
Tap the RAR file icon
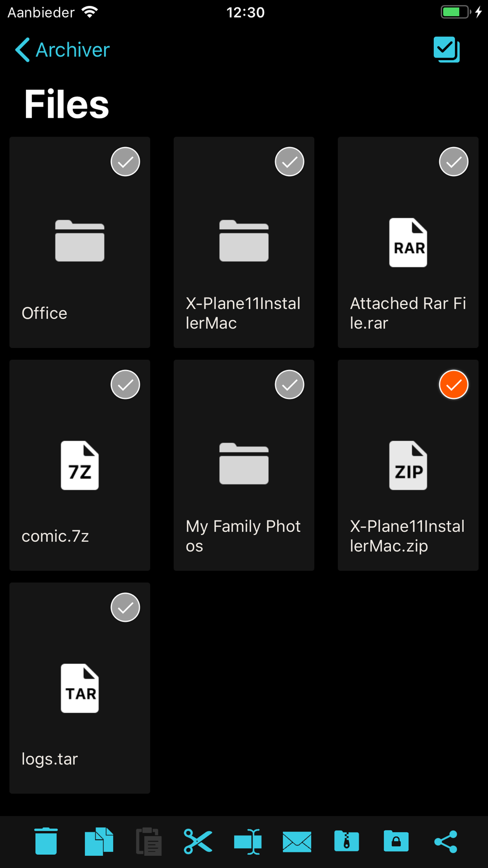[x=408, y=242]
